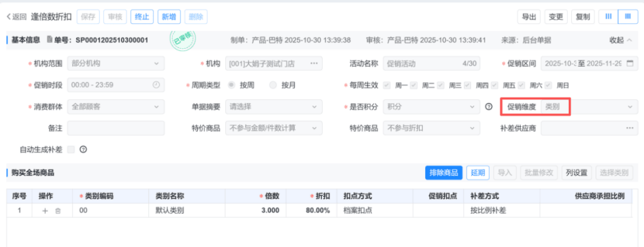Click the help icon beside 是否积分
Viewport: 644px width, 247px height.
tap(489, 106)
